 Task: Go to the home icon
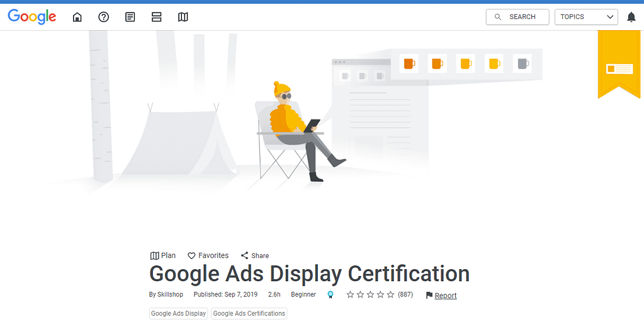(77, 17)
